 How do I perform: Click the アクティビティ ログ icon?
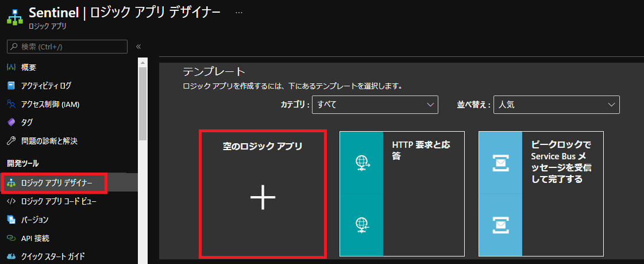pos(11,86)
